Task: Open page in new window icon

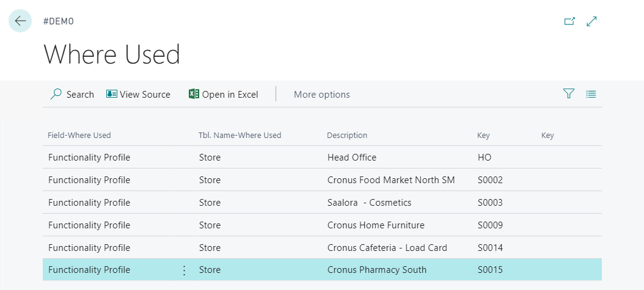Action: 569,21
